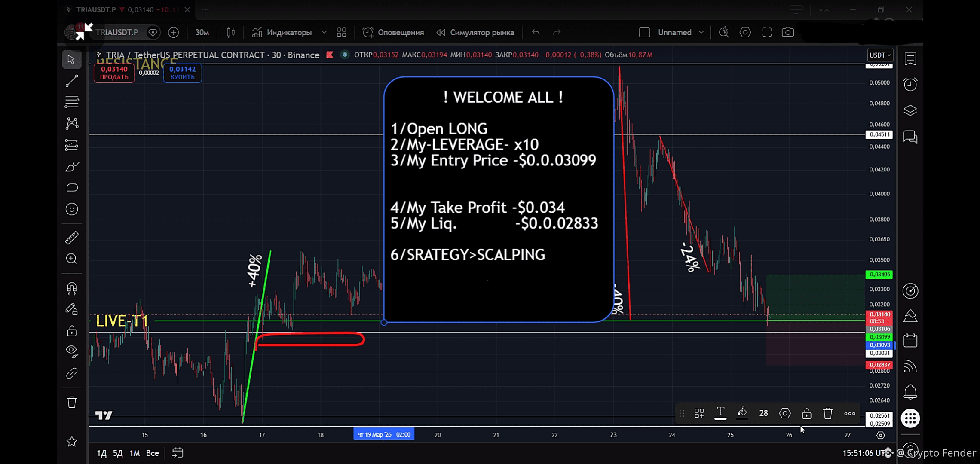Start Симулятор рынка replay mode
Screen dimensions: 980x464
(x=475, y=32)
